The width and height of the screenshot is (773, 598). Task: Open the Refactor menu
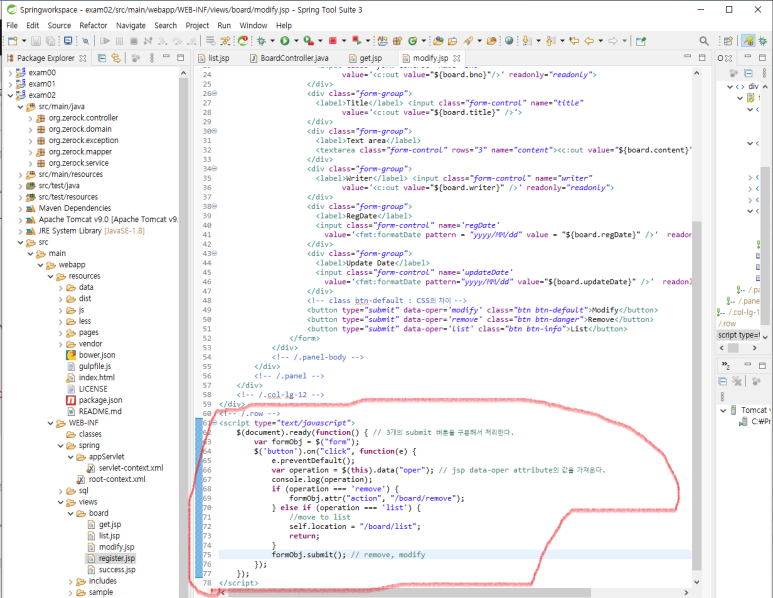93,25
